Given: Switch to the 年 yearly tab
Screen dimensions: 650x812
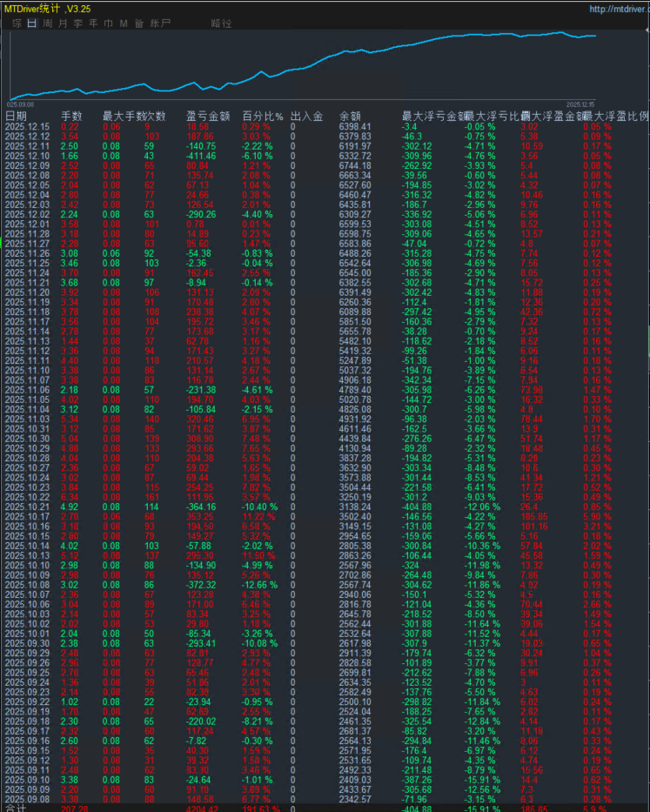Looking at the screenshot, I should pos(94,23).
